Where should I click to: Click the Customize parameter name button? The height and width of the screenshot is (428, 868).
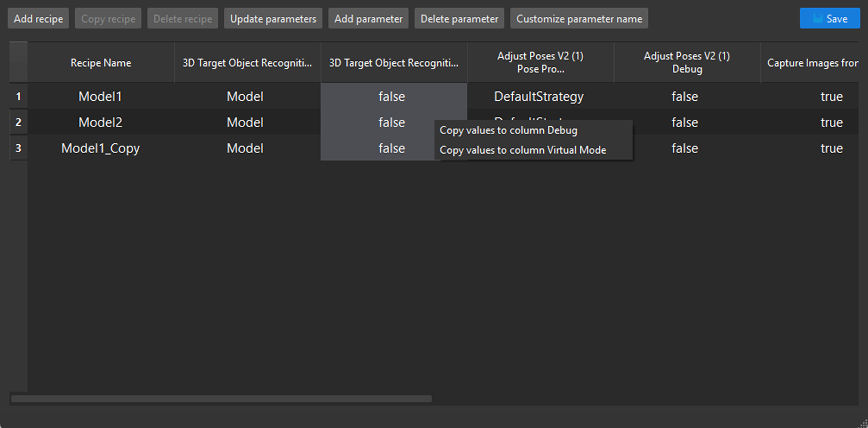pyautogui.click(x=579, y=18)
